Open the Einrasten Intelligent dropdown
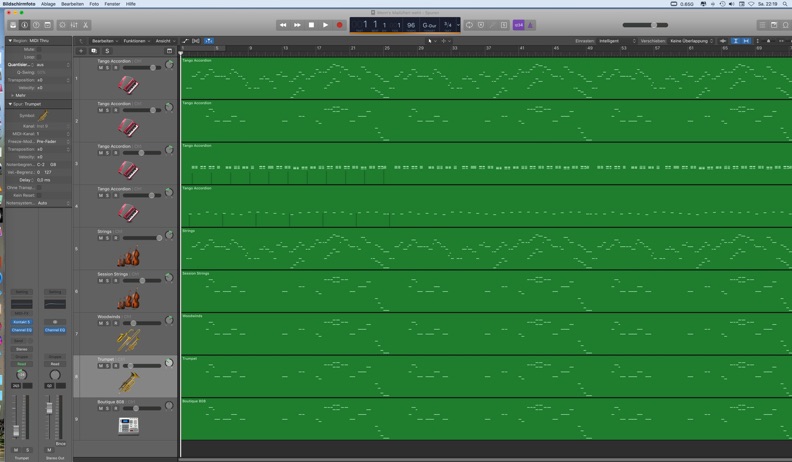 pyautogui.click(x=617, y=41)
